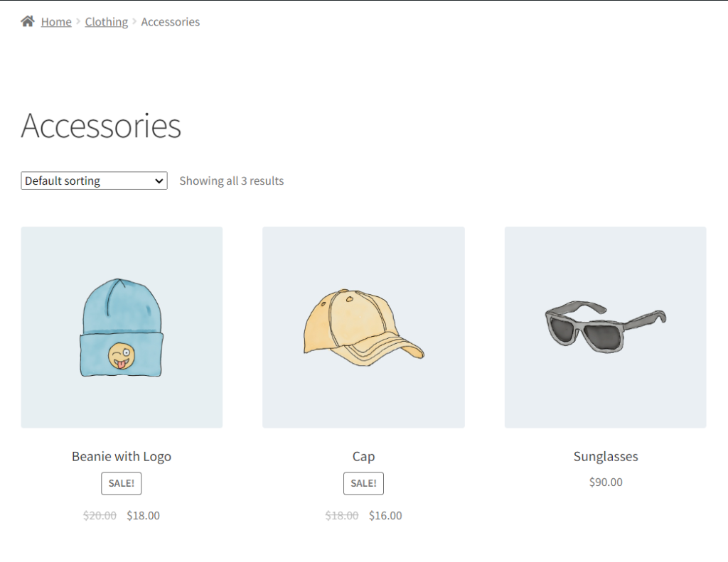
Task: Click the SALE! badge under Beanie with Logo
Action: pyautogui.click(x=122, y=483)
